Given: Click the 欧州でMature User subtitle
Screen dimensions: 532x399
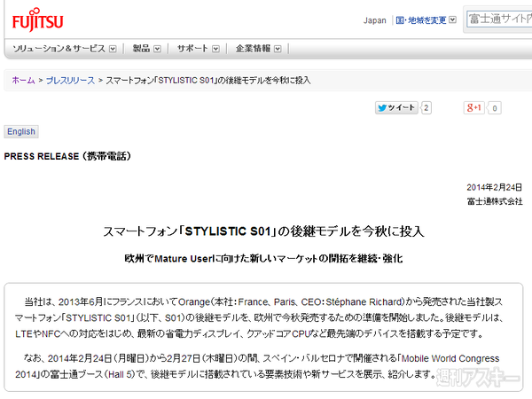Looking at the screenshot, I should point(263,259).
